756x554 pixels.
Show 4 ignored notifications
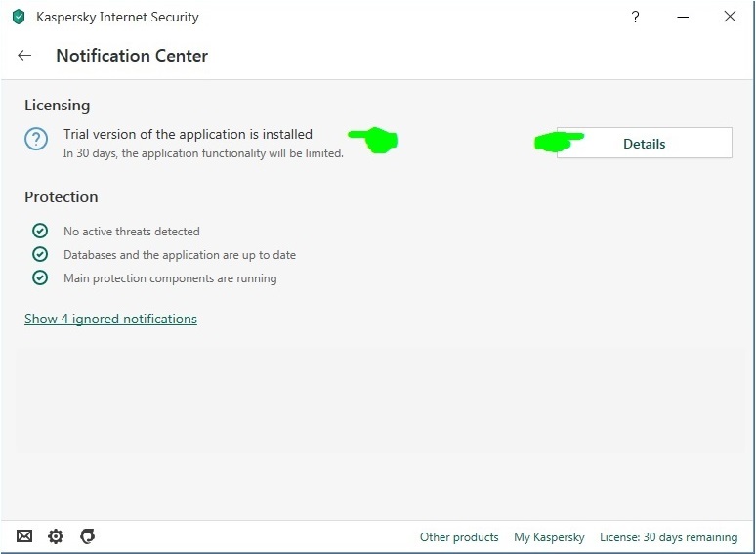tap(111, 319)
